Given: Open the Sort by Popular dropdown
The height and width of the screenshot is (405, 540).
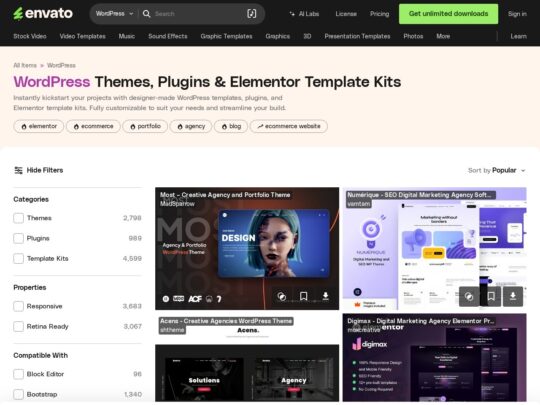Looking at the screenshot, I should click(496, 170).
